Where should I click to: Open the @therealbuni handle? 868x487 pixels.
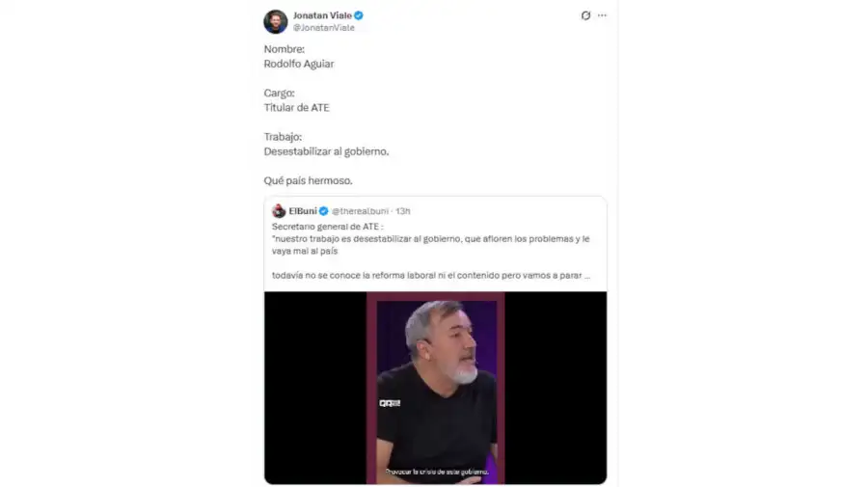click(361, 211)
